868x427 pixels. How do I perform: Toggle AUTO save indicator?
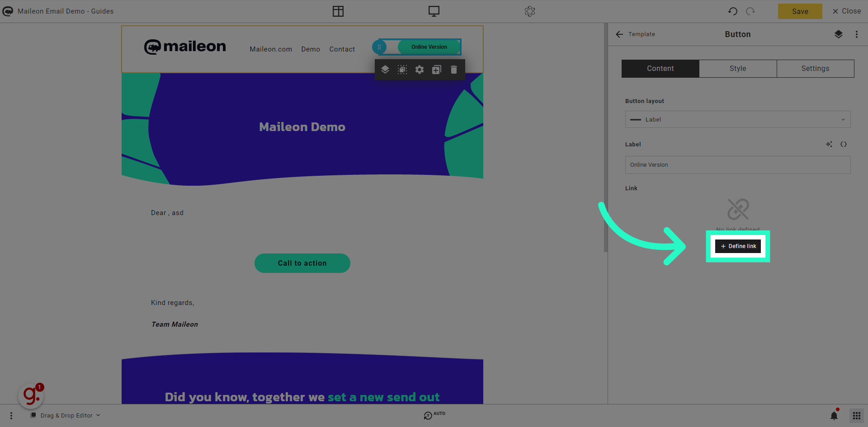coord(434,415)
